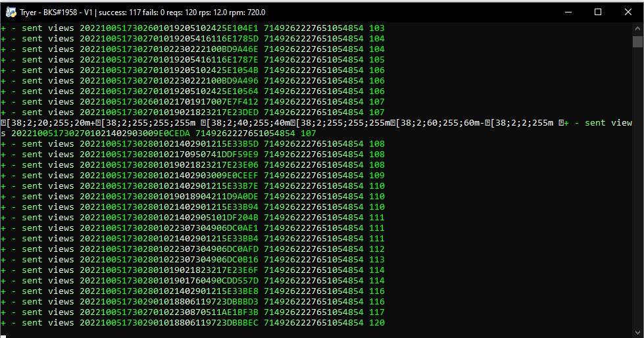Click the log line with ID ending D9A0DE

click(193, 197)
